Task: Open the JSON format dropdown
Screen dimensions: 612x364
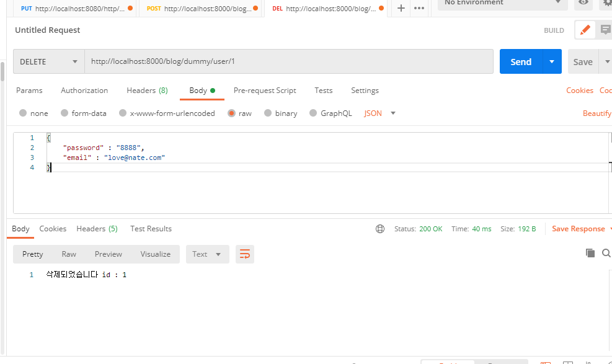Action: pos(378,113)
